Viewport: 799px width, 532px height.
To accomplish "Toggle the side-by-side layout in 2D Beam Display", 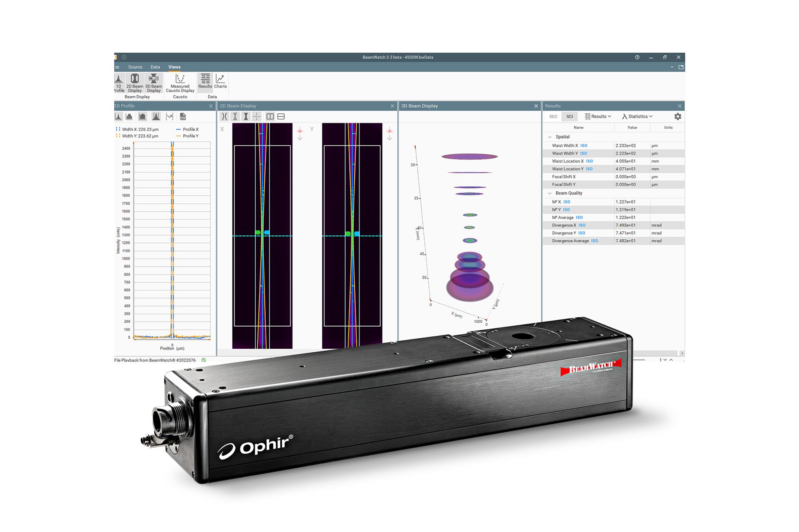I will pyautogui.click(x=270, y=117).
